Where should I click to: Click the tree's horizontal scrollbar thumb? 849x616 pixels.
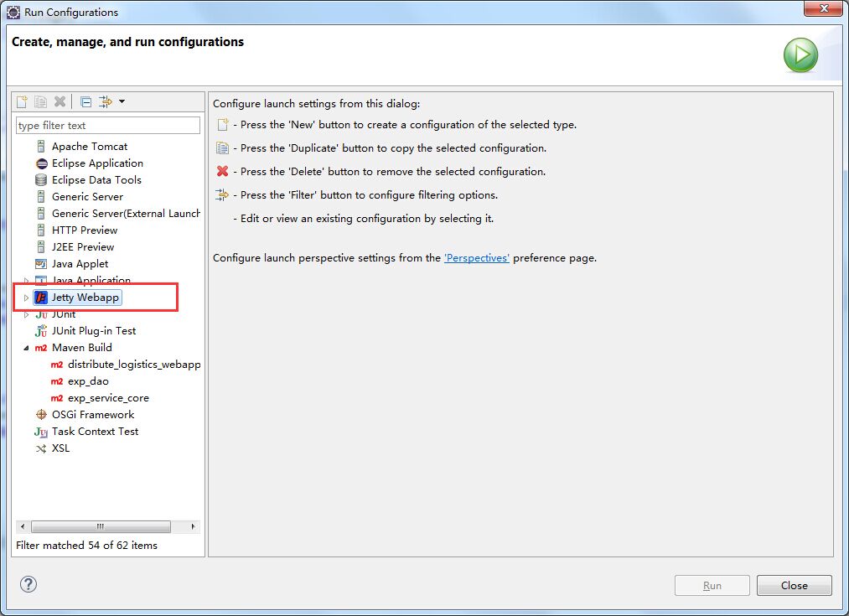(x=101, y=526)
